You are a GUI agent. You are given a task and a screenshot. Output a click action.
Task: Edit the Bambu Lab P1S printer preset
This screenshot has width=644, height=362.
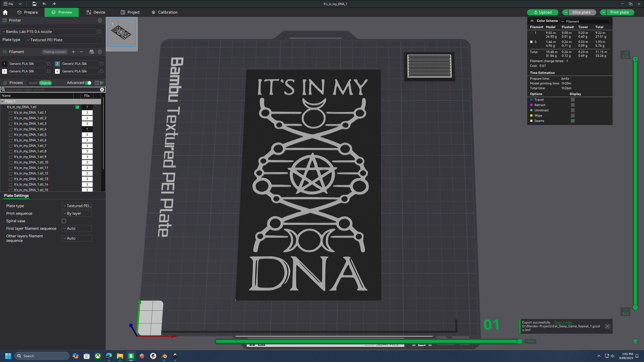(100, 31)
